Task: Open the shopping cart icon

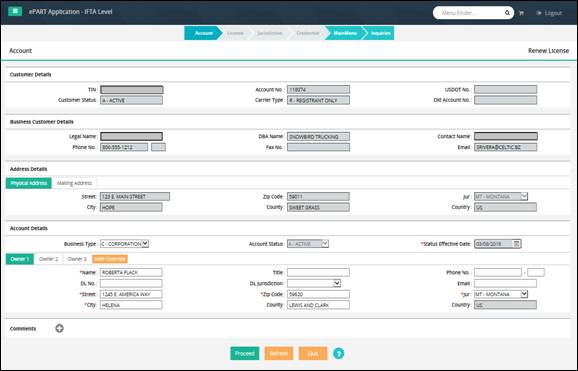Action: [x=521, y=13]
